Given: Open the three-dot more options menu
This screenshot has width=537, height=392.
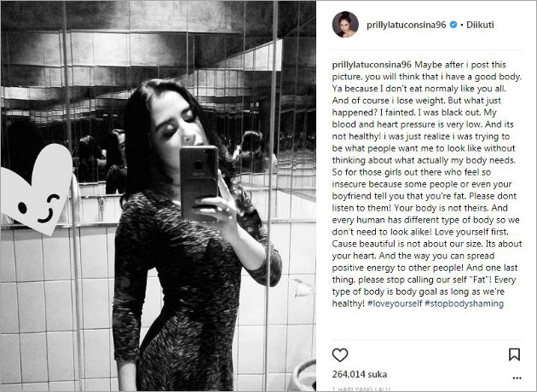Looking at the screenshot, I should pyautogui.click(x=517, y=378).
